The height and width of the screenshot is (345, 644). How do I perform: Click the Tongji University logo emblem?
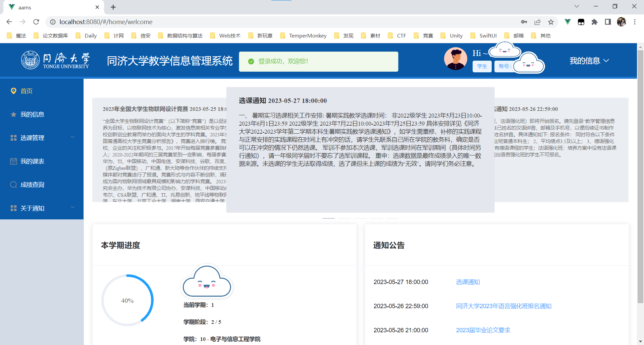tap(30, 60)
